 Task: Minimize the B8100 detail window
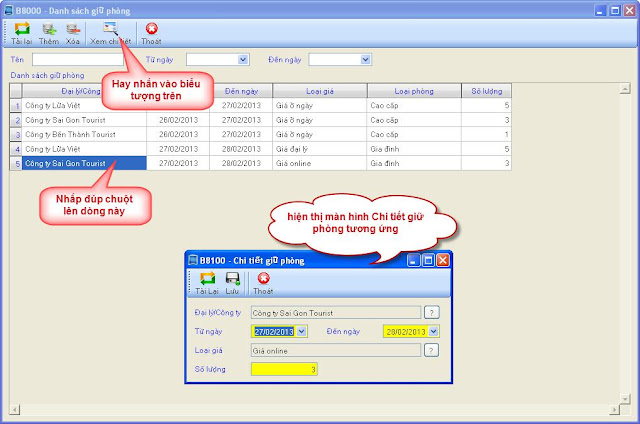point(413,260)
